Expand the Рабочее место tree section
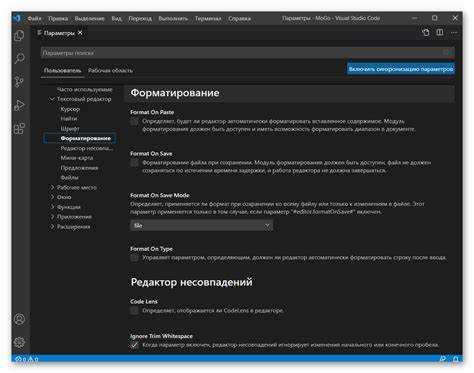Image resolution: width=474 pixels, height=373 pixels. 52,187
